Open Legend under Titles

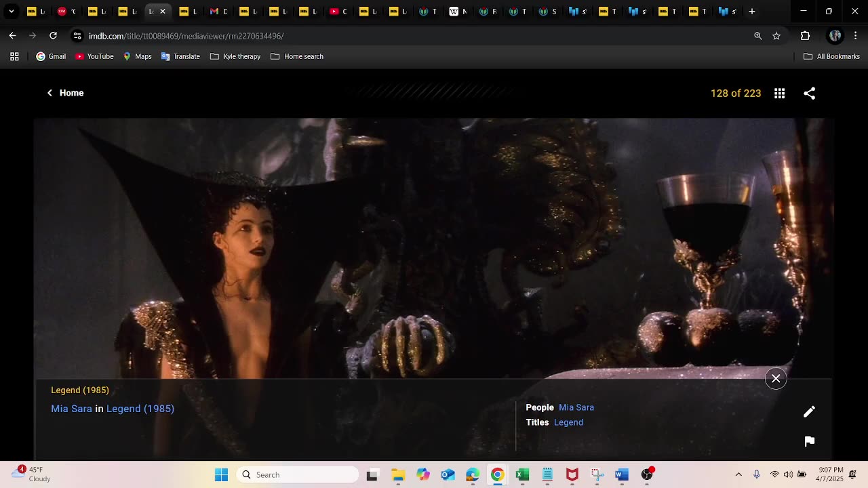[x=568, y=422]
